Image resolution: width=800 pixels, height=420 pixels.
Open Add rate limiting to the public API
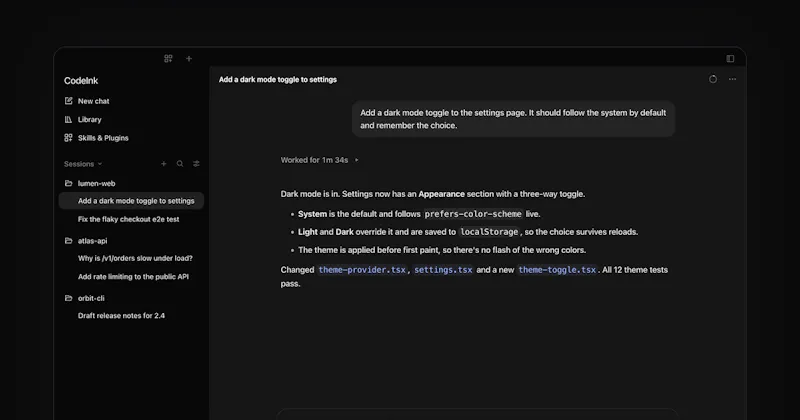coord(131,277)
